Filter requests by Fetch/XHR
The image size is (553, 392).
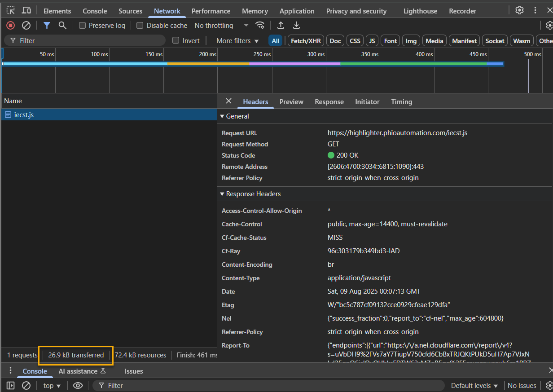click(x=306, y=41)
